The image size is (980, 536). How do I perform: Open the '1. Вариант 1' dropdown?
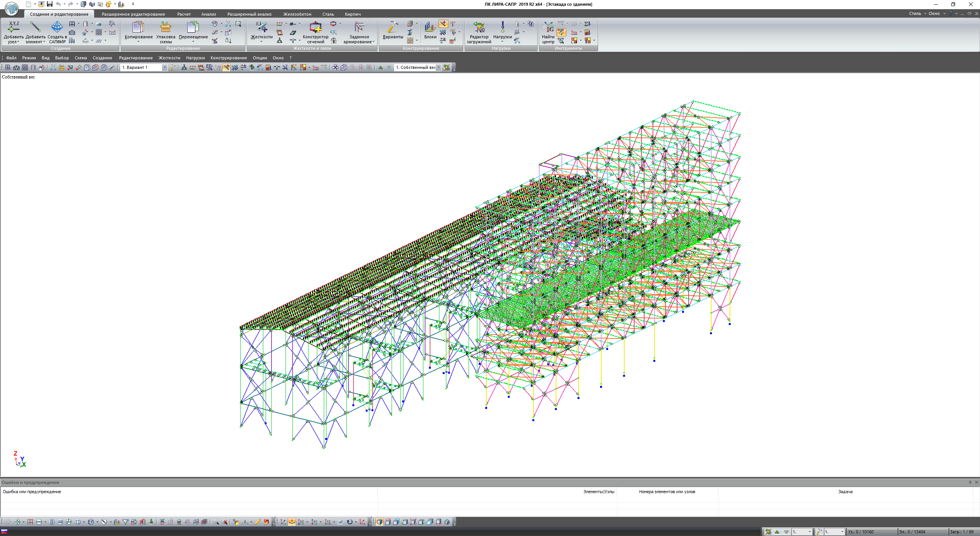[165, 67]
